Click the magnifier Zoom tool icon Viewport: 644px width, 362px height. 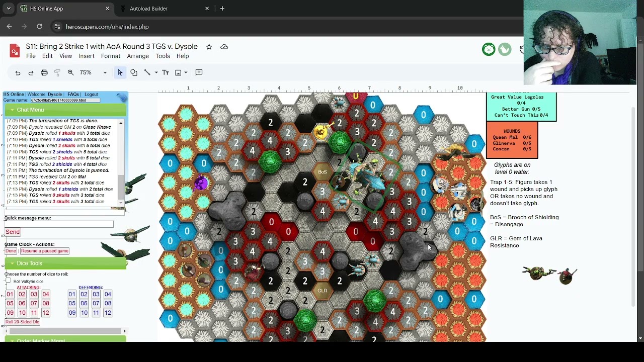coord(71,72)
